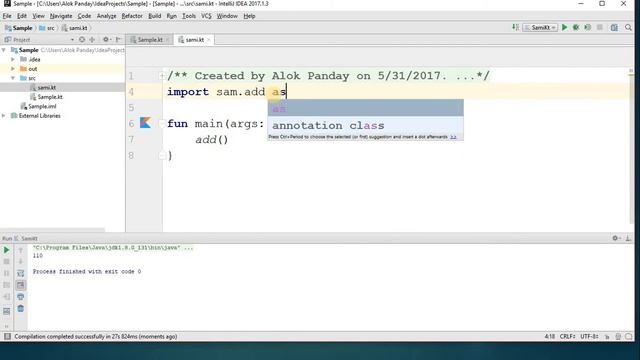The height and width of the screenshot is (360, 640).
Task: Open Project Structure from the toolbar
Action: pos(614,27)
